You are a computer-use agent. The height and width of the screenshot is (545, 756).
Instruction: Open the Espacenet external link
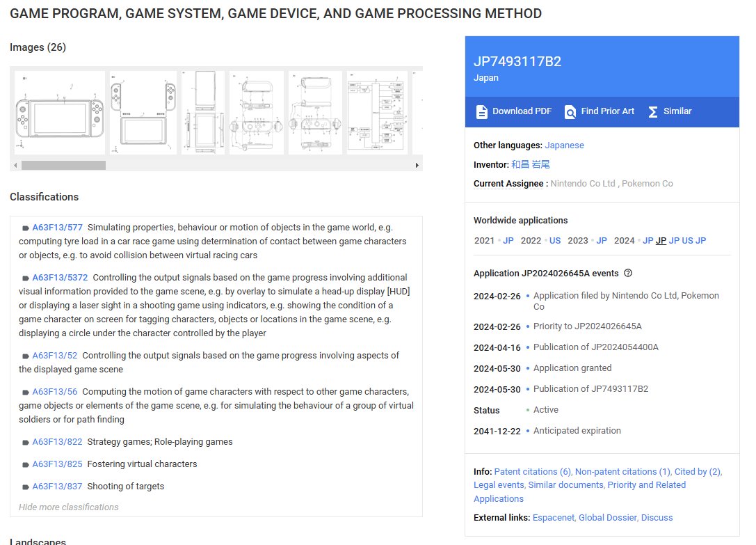click(x=554, y=517)
